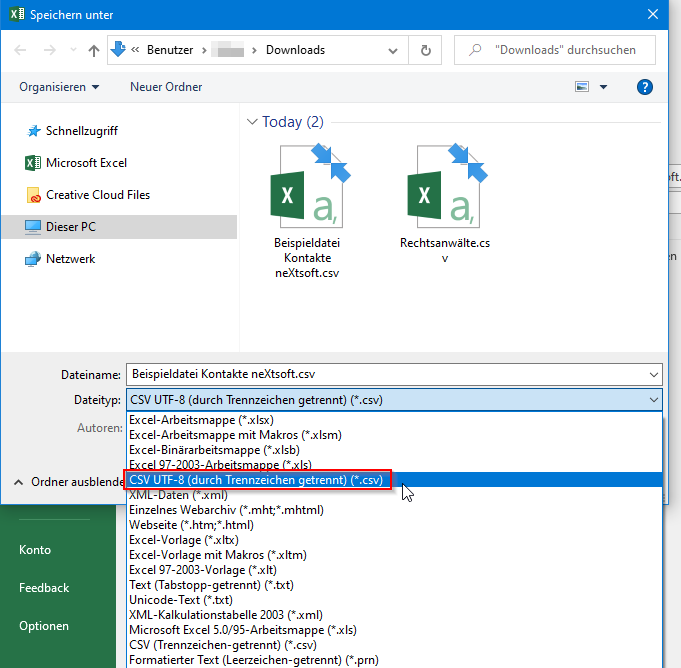Open Feedback in Excel backstage
Screen dimensions: 681x668
pos(44,588)
